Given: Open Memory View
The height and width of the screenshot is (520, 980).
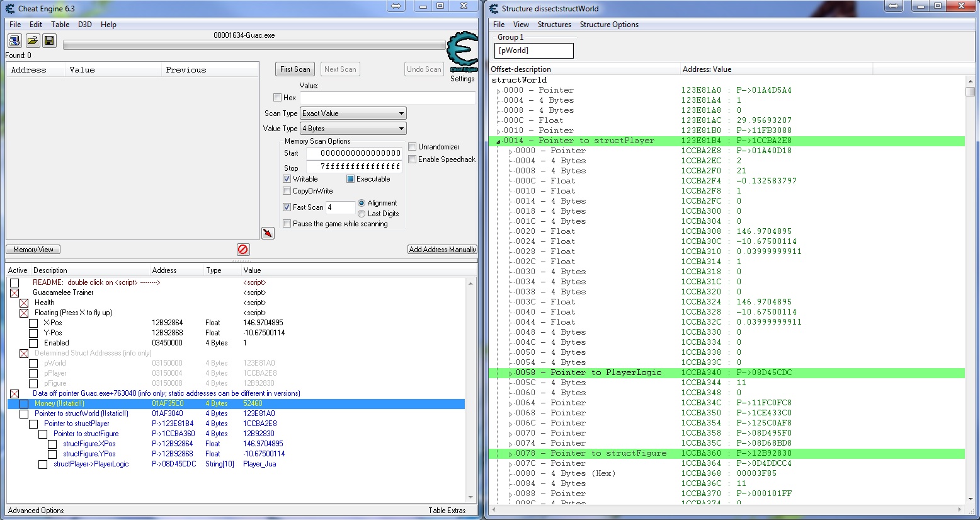Looking at the screenshot, I should (33, 250).
